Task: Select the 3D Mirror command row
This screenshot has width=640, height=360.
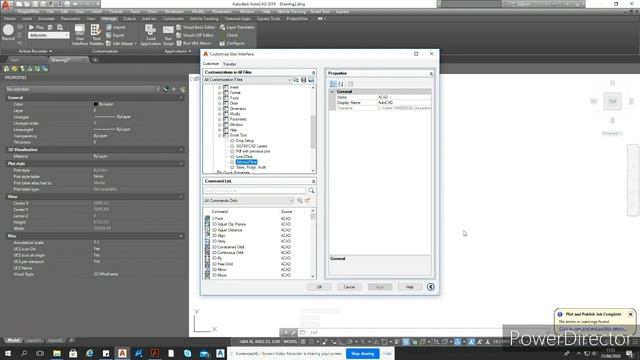Action: click(x=258, y=270)
